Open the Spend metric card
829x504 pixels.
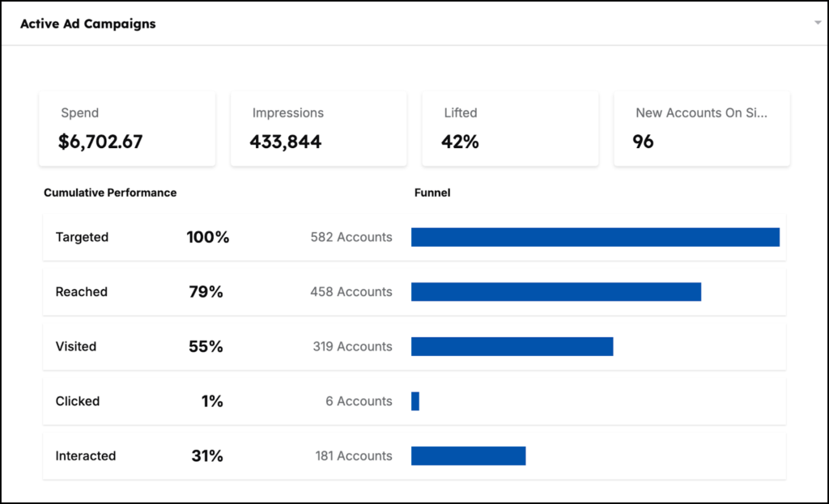[x=127, y=129]
